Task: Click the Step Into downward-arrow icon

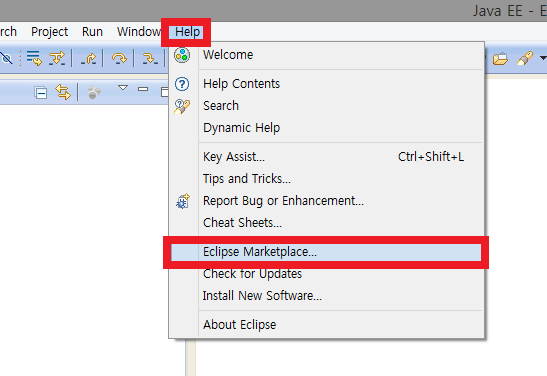Action: tap(150, 58)
